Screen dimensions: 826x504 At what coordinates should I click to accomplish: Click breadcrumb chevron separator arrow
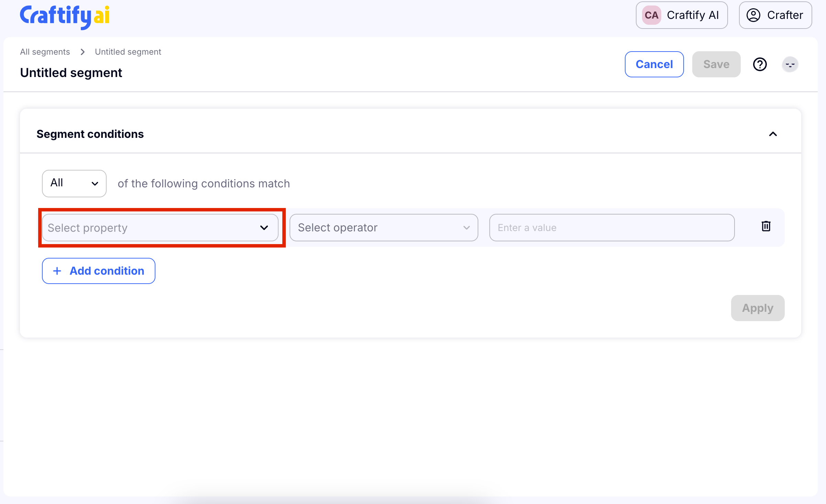coord(83,52)
